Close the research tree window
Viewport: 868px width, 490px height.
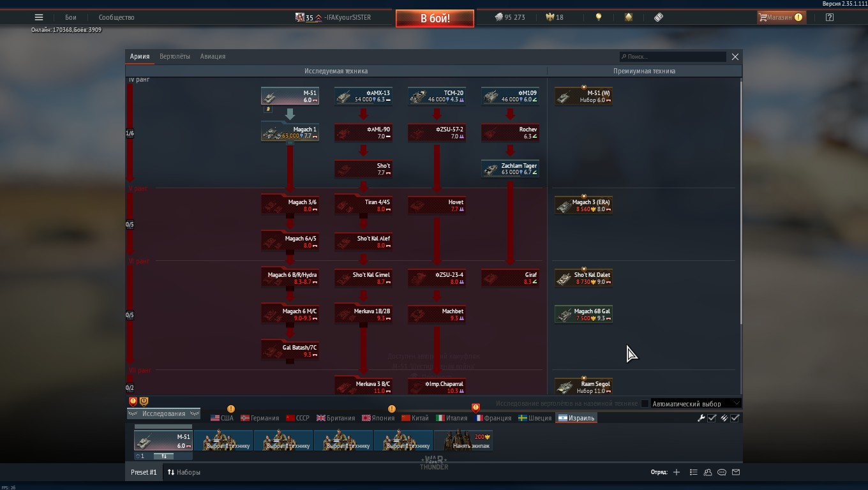735,57
